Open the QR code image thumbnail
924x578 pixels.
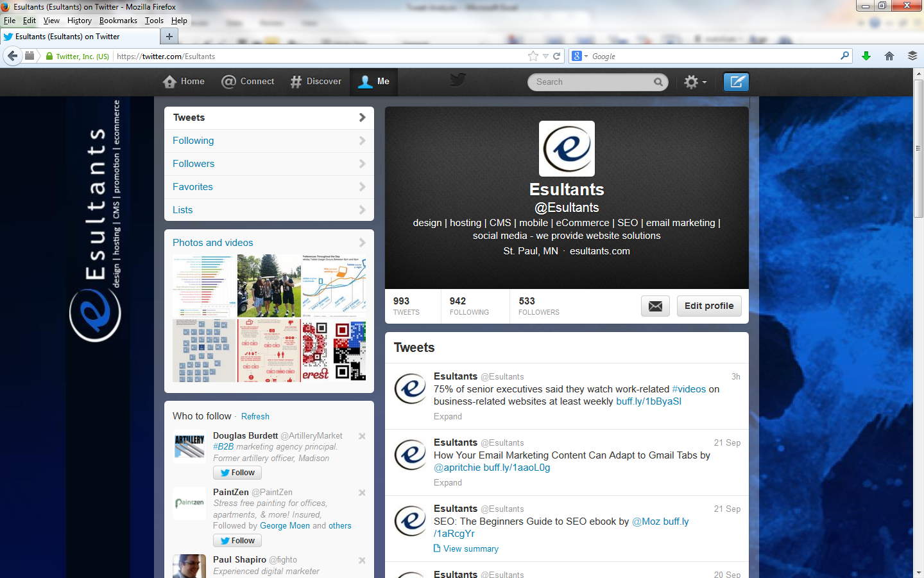334,351
